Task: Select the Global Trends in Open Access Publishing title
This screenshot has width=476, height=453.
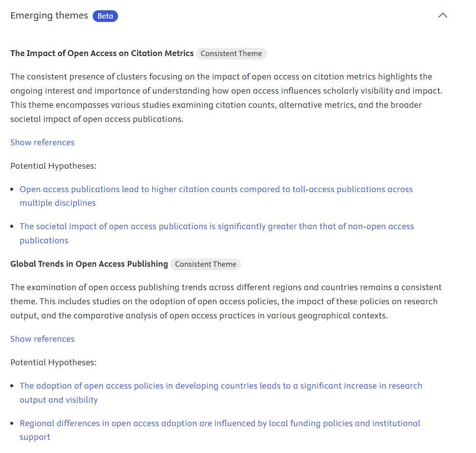Action: click(89, 264)
